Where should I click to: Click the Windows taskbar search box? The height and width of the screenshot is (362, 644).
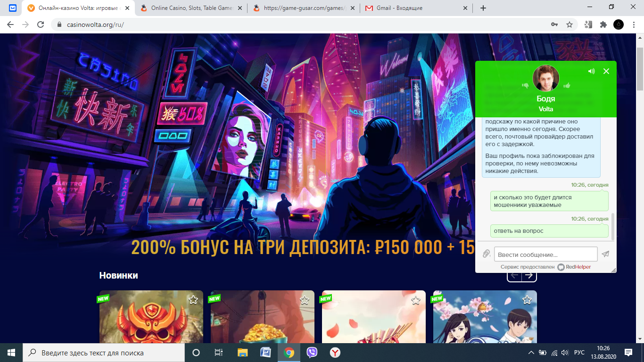104,353
